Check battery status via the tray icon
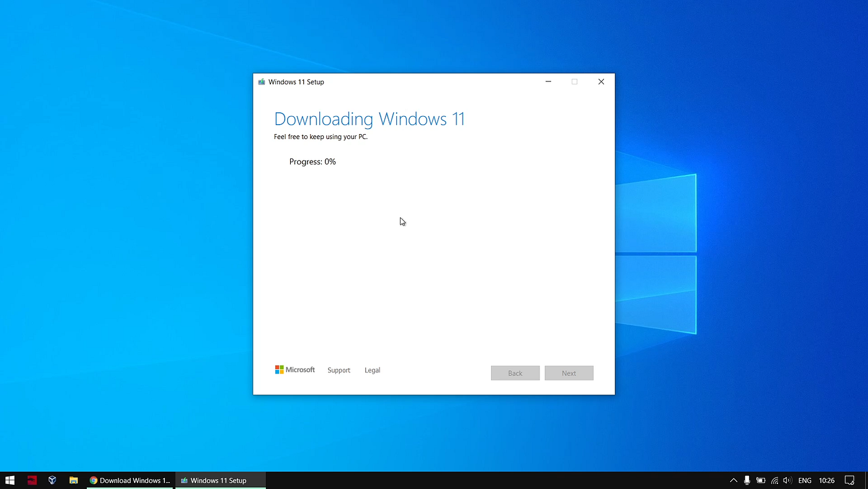 click(x=760, y=480)
